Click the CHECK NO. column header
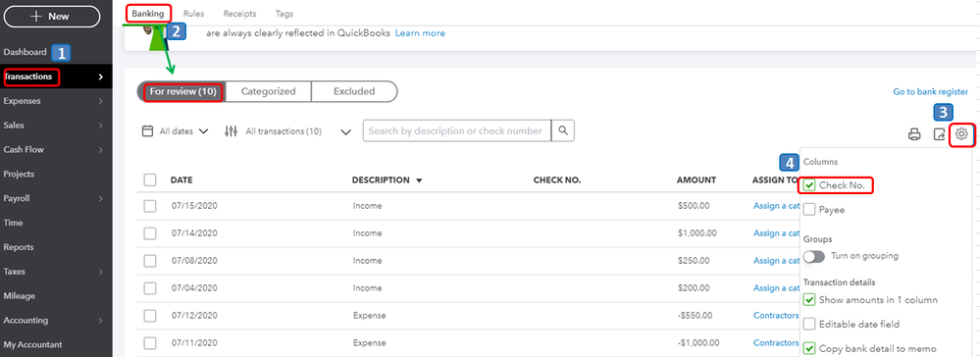The width and height of the screenshot is (980, 357). pyautogui.click(x=557, y=180)
